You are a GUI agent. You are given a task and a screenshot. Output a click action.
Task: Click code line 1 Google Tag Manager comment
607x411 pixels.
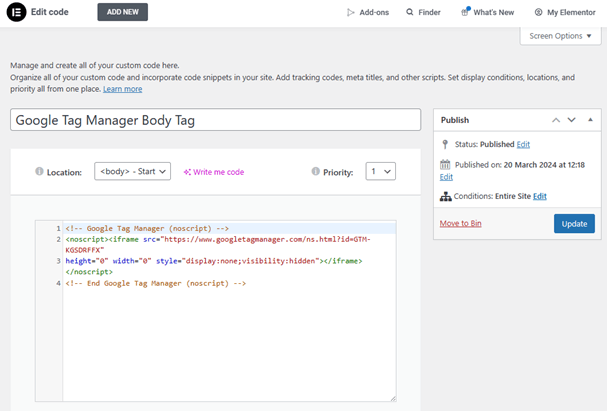point(147,228)
